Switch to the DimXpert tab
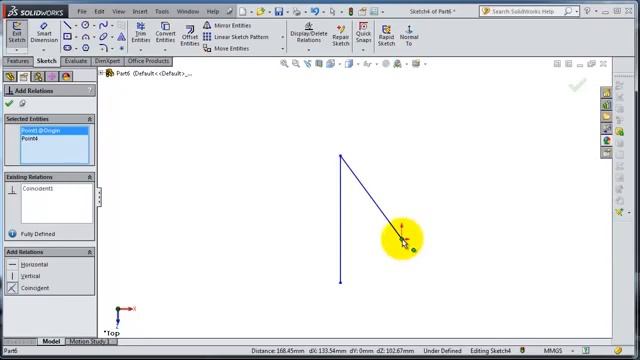 pyautogui.click(x=107, y=61)
